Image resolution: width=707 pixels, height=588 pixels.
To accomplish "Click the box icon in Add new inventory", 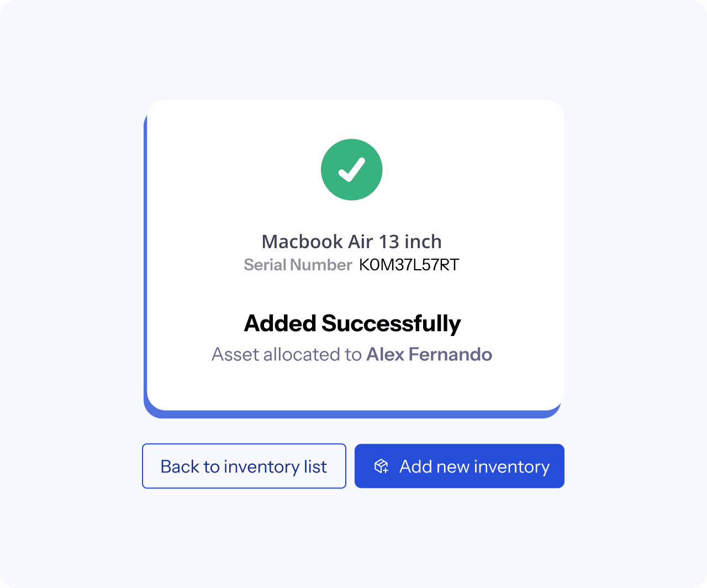I will (381, 466).
